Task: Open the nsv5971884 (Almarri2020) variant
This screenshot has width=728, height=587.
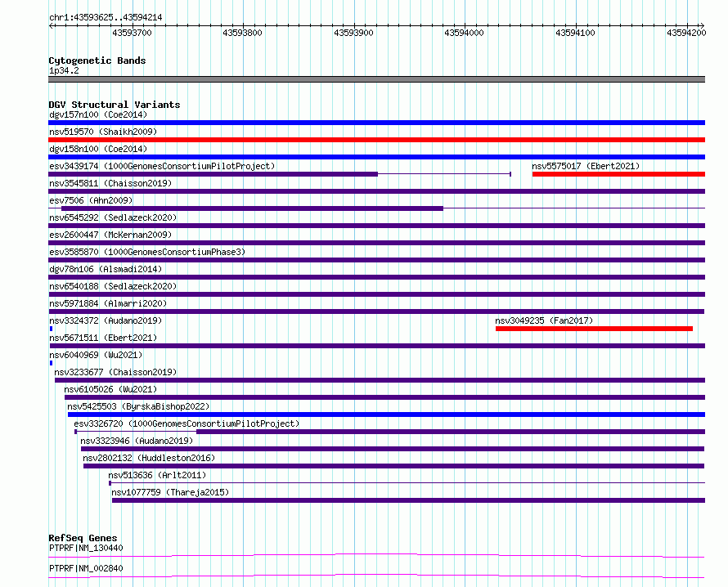Action: pos(108,303)
